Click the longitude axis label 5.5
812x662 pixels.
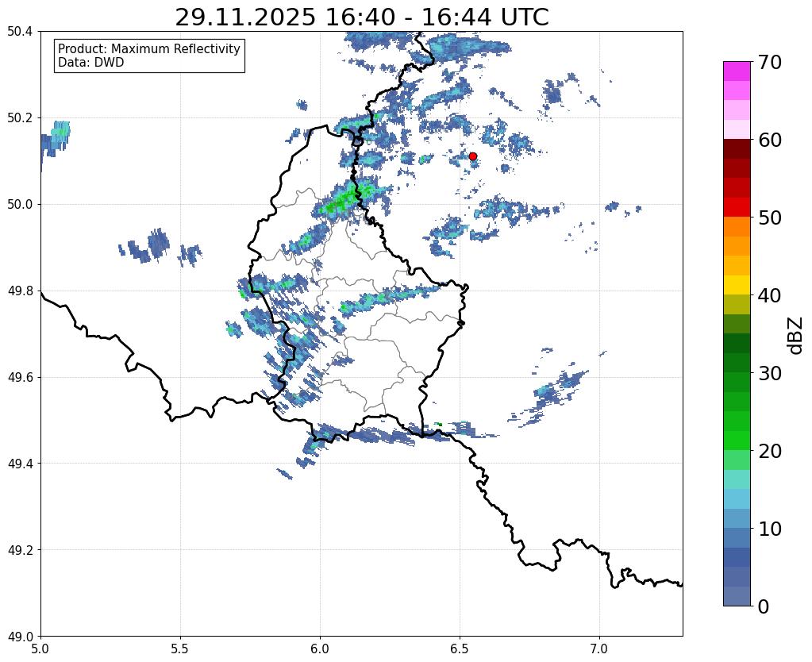tap(180, 649)
